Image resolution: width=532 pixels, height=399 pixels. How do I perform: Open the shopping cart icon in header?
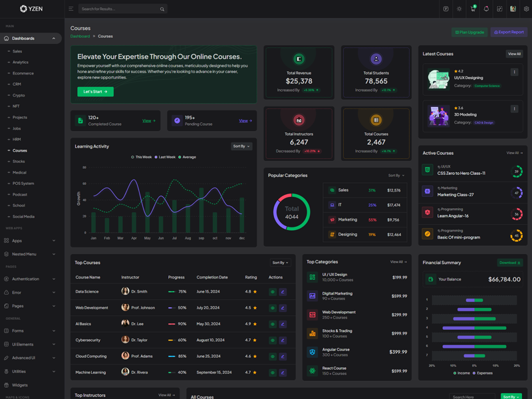(x=473, y=9)
